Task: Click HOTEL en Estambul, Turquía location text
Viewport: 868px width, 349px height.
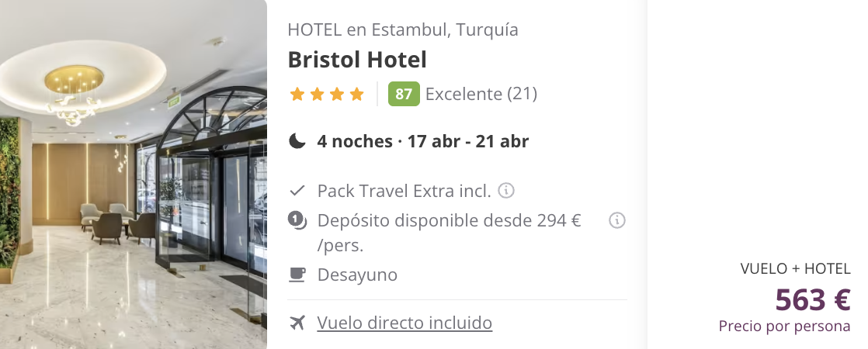Action: pyautogui.click(x=403, y=29)
